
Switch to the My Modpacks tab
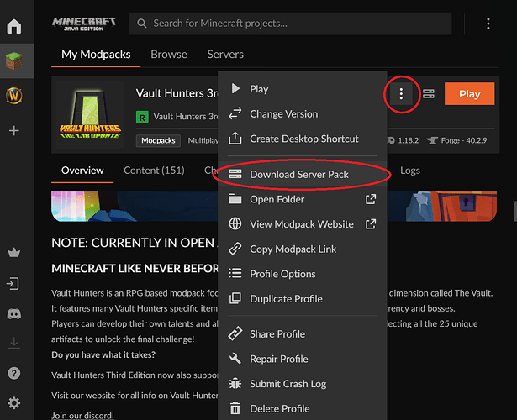click(96, 55)
